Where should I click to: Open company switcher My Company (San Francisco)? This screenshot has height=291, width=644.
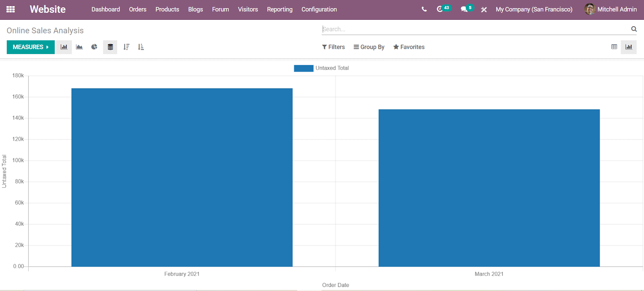tap(534, 9)
